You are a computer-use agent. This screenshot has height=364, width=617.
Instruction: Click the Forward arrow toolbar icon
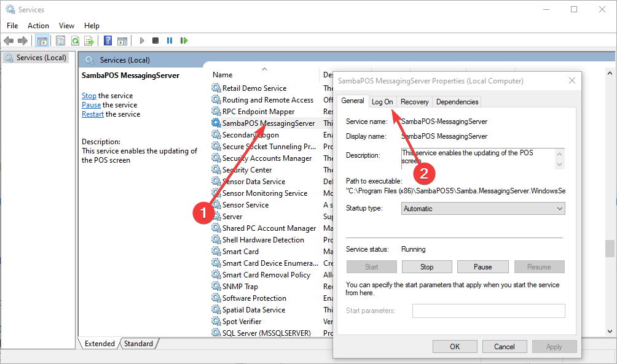coord(23,41)
